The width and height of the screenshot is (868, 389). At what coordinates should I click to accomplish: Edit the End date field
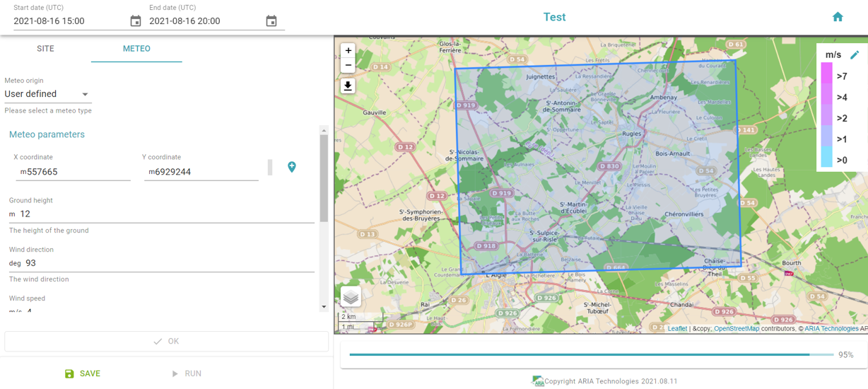coord(206,21)
